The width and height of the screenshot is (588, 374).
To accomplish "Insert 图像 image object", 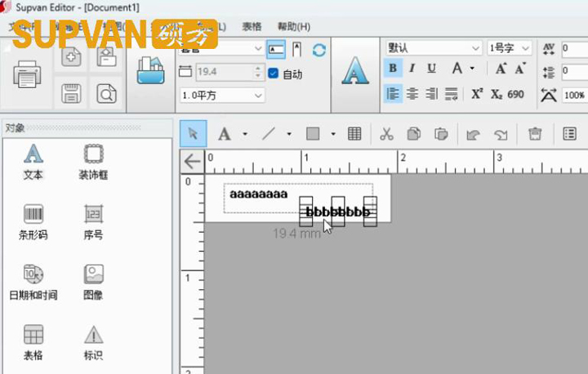I will pos(93,283).
